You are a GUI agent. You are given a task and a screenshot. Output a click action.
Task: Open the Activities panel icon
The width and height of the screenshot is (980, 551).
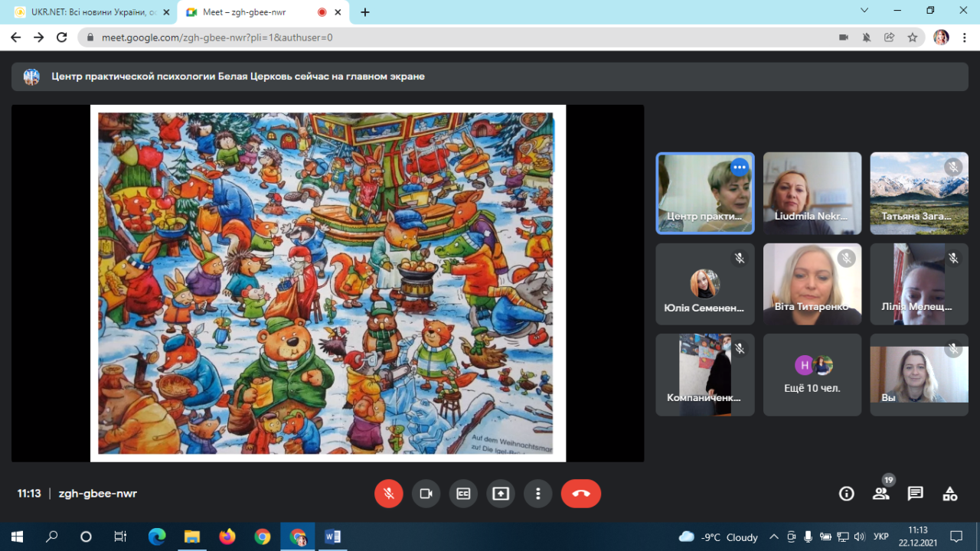click(x=950, y=494)
